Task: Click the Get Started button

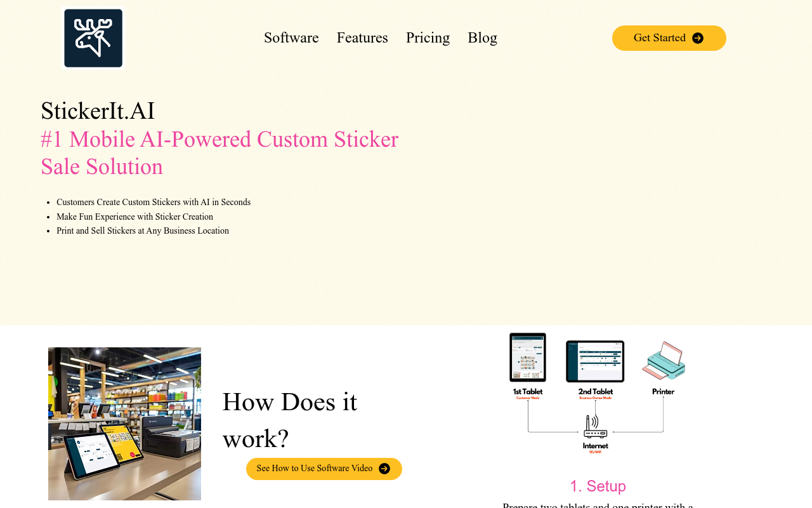Action: [x=669, y=38]
